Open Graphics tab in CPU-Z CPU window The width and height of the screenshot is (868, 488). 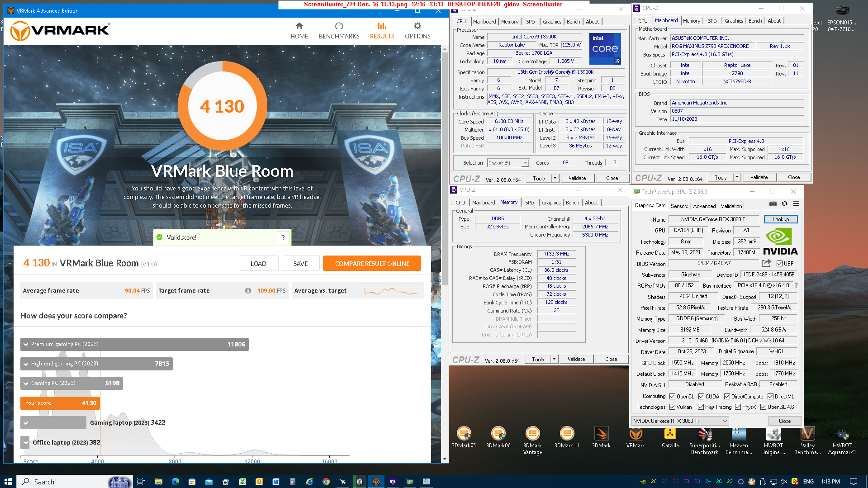(552, 22)
